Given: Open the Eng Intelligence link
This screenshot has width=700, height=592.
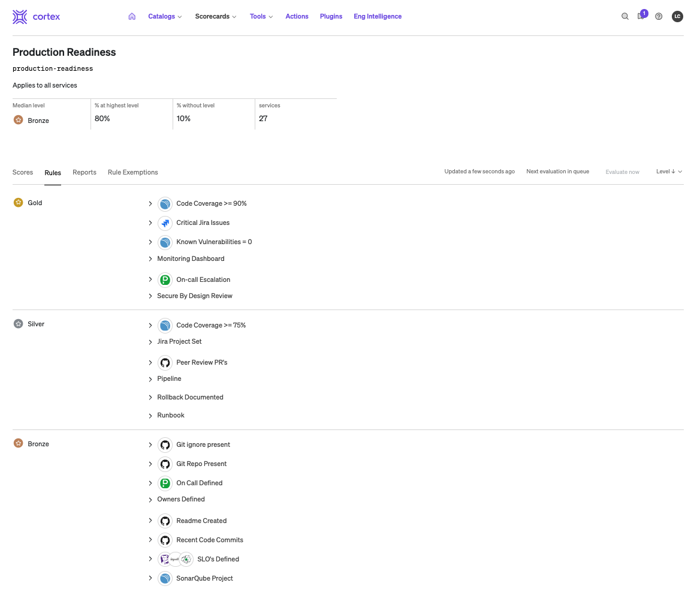Looking at the screenshot, I should point(378,17).
